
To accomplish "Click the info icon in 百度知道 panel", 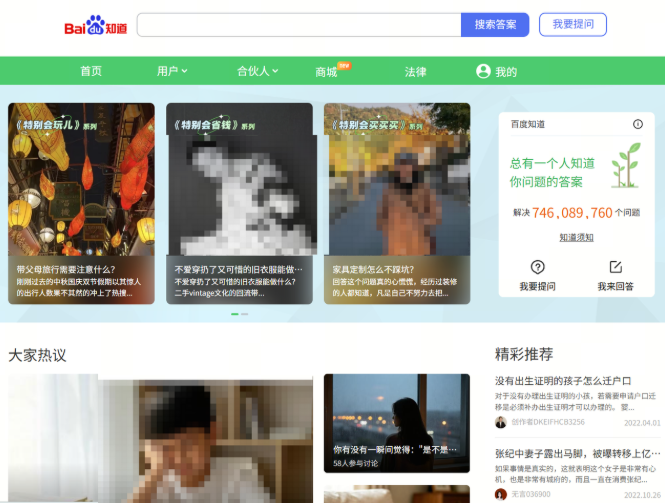I will (x=637, y=124).
